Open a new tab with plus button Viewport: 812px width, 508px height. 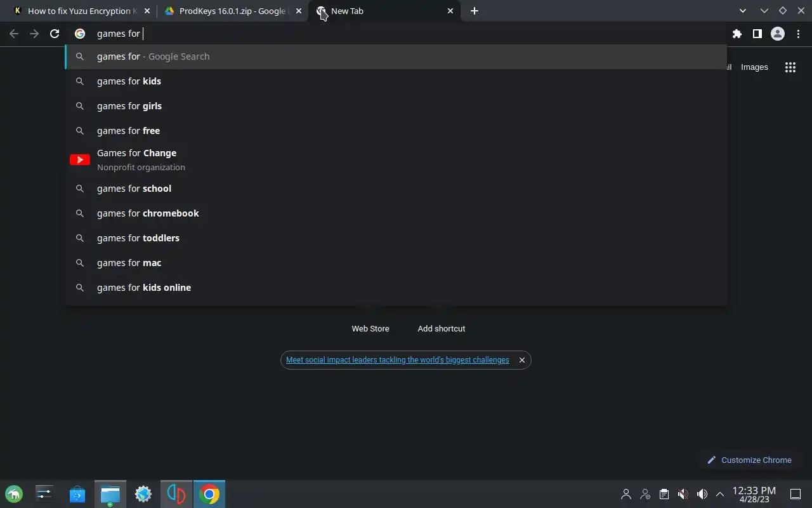click(475, 11)
